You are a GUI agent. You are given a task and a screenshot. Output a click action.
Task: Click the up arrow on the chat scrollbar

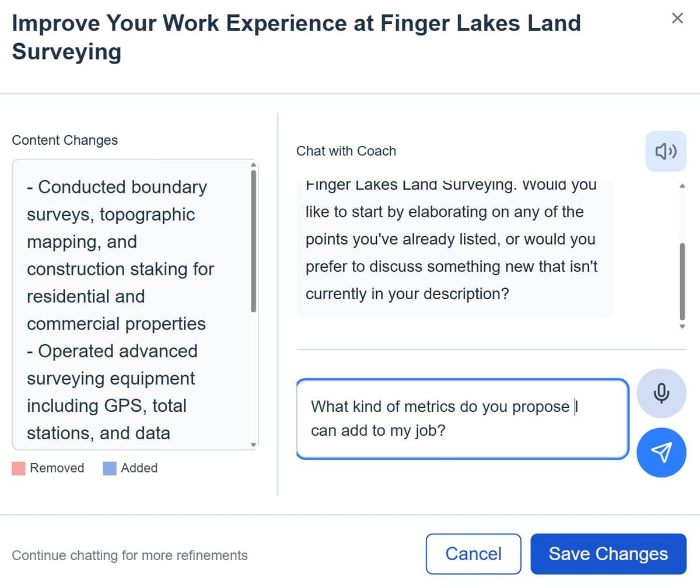682,185
